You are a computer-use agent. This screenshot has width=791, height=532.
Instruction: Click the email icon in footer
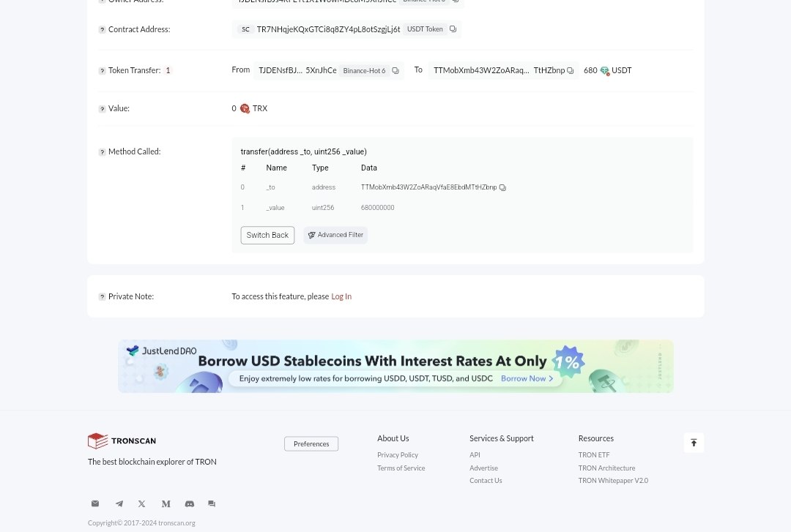(95, 503)
